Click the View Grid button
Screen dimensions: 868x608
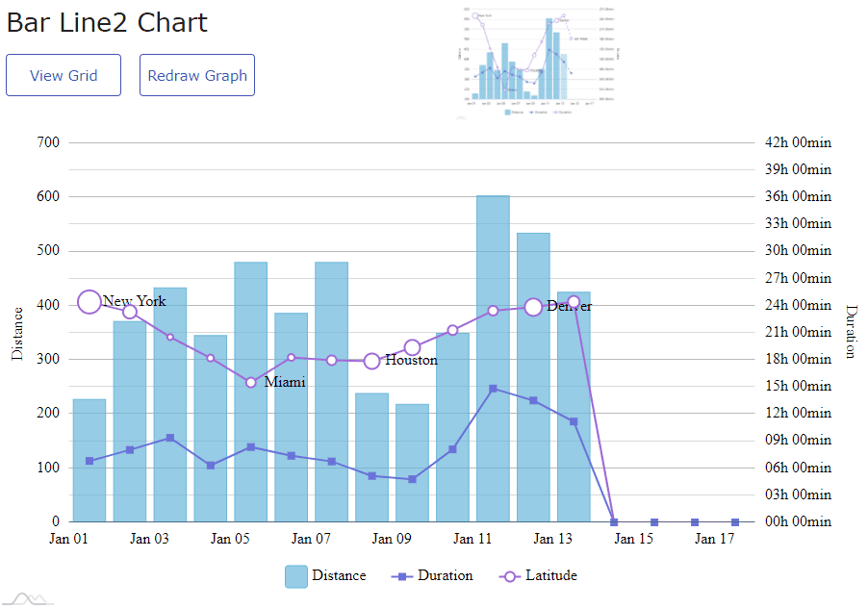click(64, 75)
